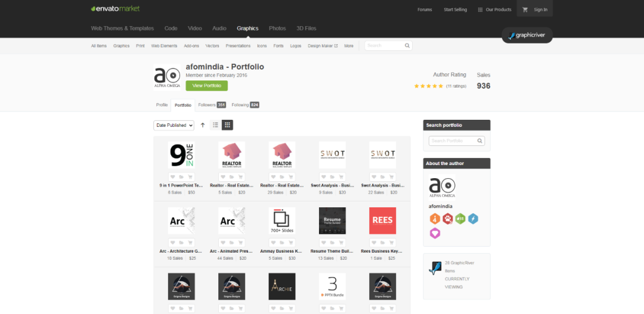This screenshot has width=644, height=314.
Task: Open the Code marketplace section
Action: pos(171,29)
